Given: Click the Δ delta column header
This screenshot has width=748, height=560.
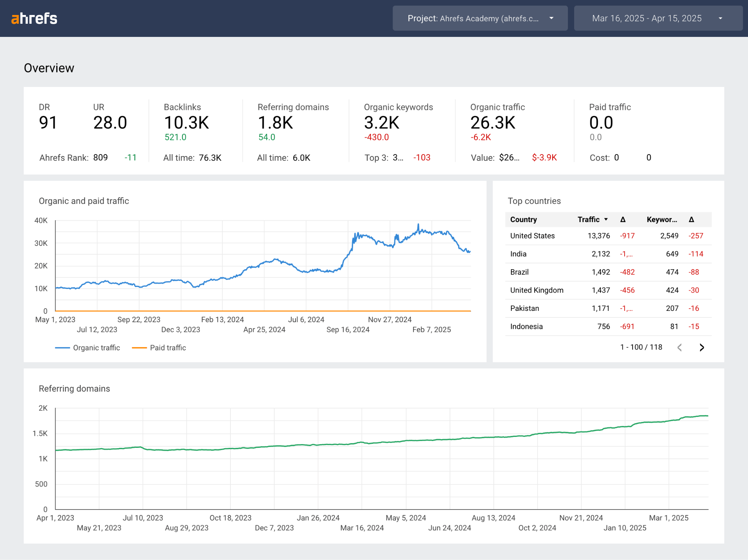Looking at the screenshot, I should tap(623, 220).
